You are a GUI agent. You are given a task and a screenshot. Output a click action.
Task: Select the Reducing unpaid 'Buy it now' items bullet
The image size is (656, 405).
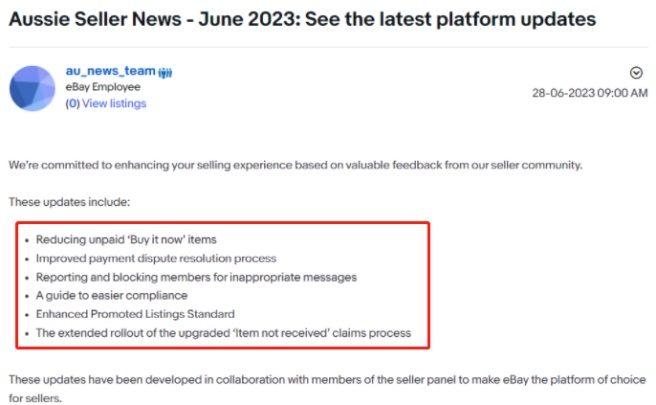[x=125, y=240]
